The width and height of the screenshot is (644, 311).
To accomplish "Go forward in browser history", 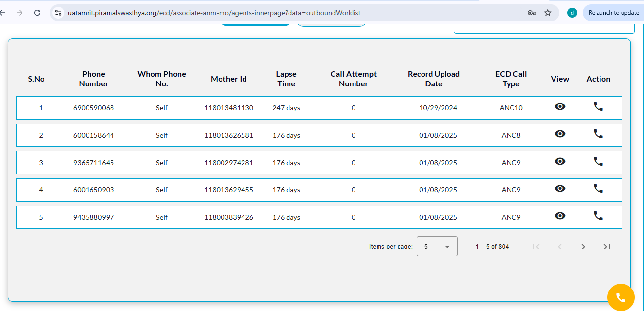I will pos(20,13).
